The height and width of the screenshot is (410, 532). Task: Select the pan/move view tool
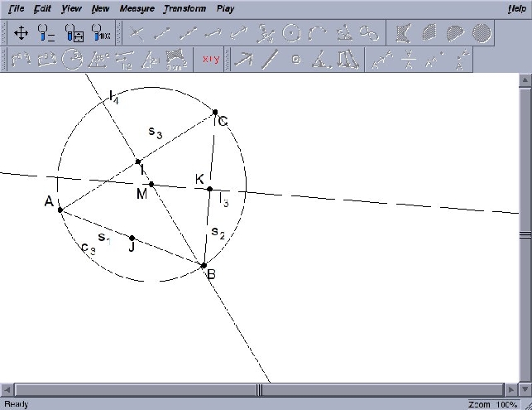click(x=21, y=33)
